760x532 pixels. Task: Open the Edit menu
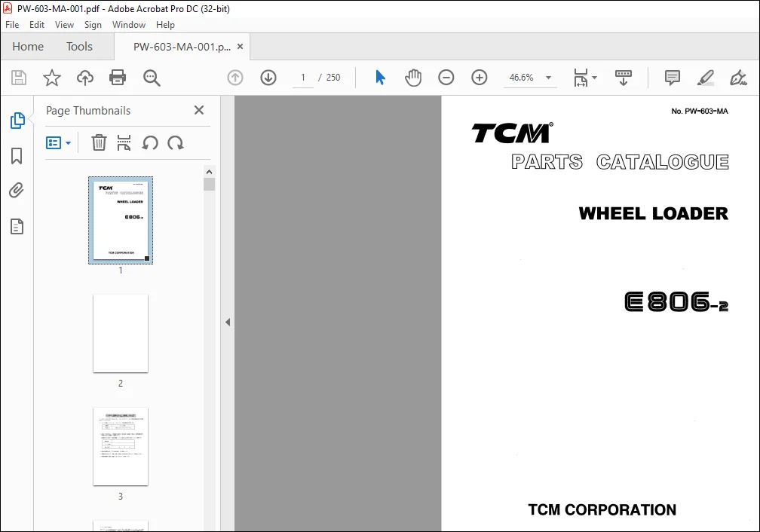[x=37, y=25]
